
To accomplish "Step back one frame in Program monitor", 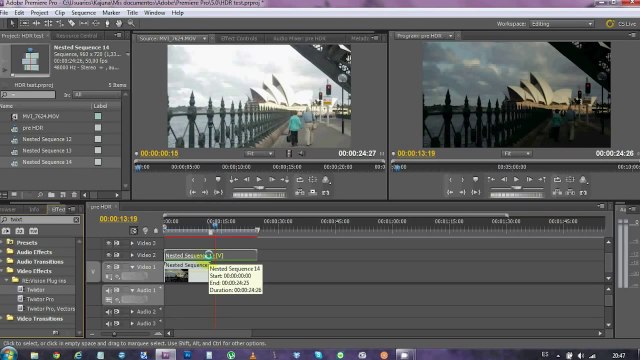I will [x=504, y=180].
